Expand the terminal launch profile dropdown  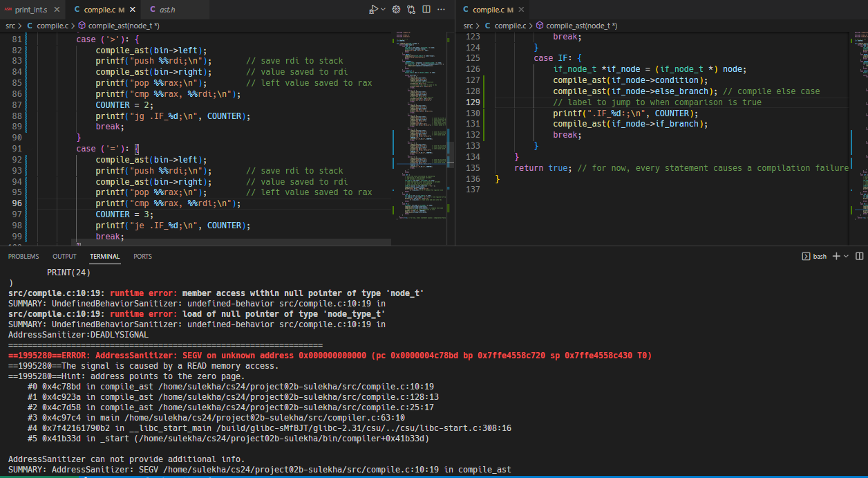pos(846,256)
